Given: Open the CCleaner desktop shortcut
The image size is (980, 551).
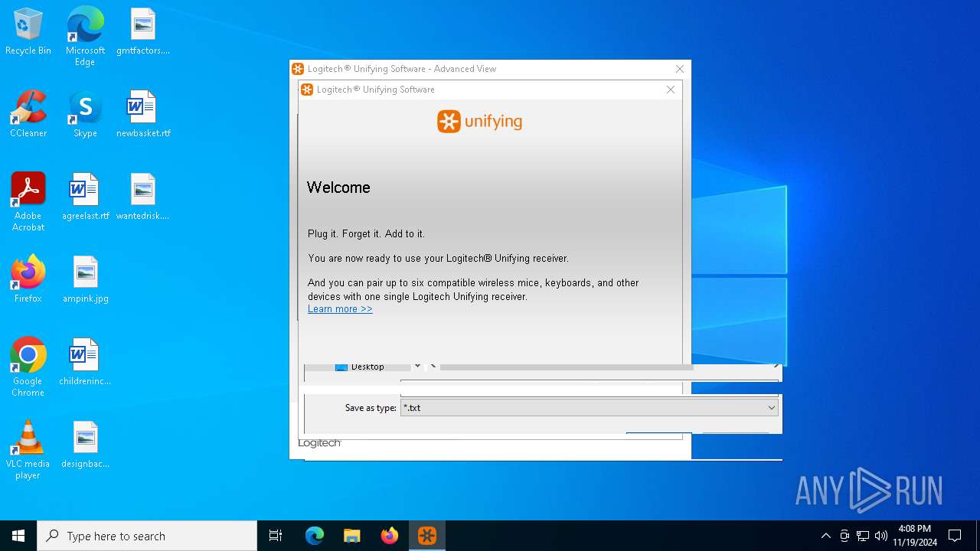Looking at the screenshot, I should (x=28, y=115).
